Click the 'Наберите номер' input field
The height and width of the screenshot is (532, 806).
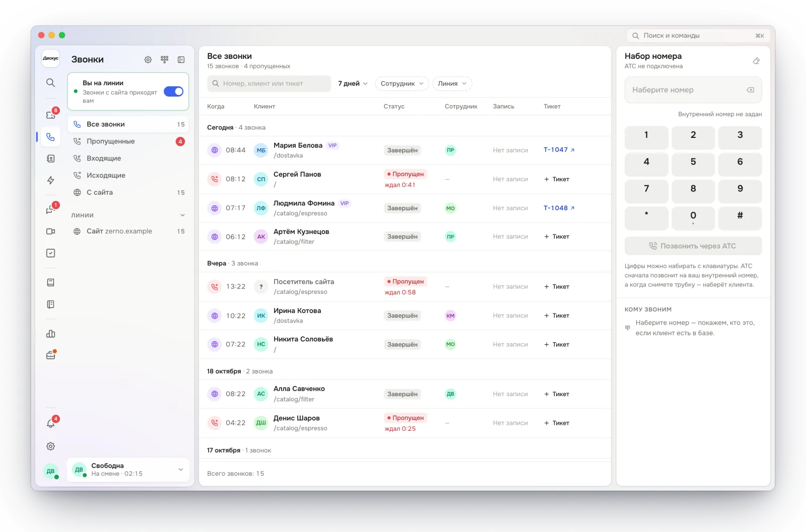pyautogui.click(x=693, y=90)
